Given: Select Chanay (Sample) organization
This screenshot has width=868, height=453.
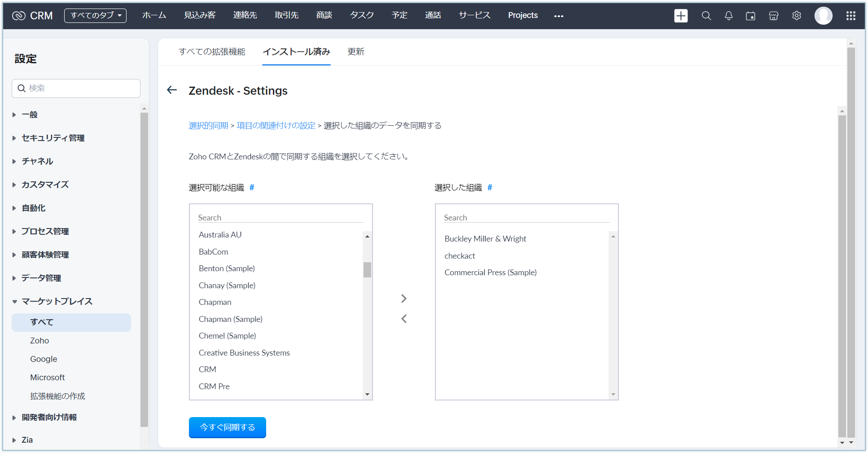Looking at the screenshot, I should (x=227, y=286).
